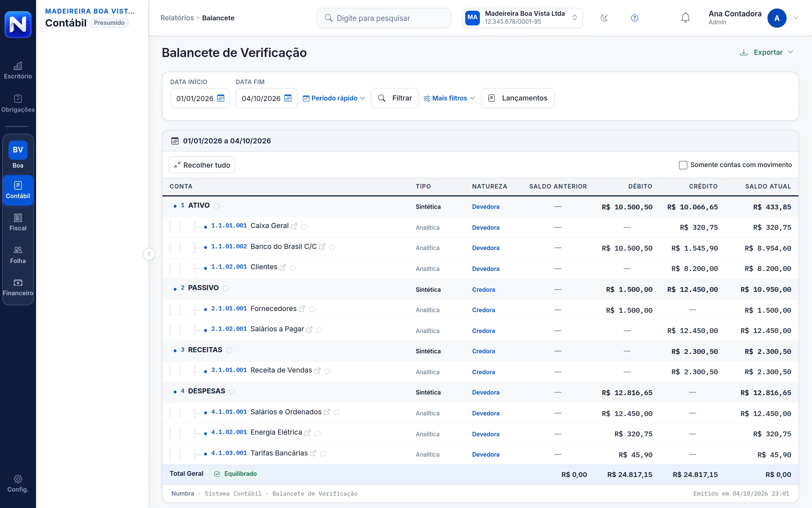Open external link for Energia Elétrica
The image size is (812, 508).
pyautogui.click(x=307, y=433)
